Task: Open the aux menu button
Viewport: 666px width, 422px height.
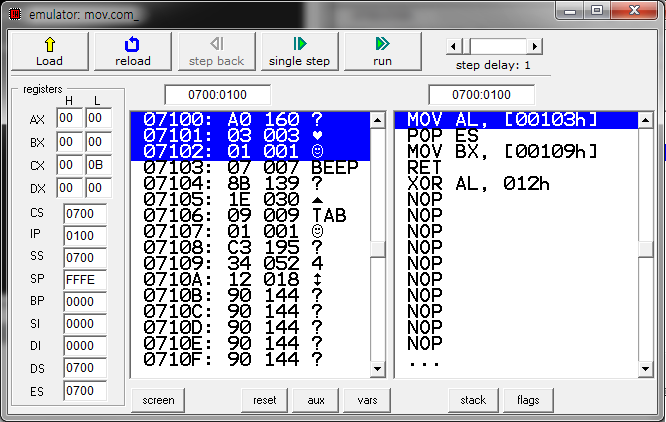Action: pyautogui.click(x=316, y=400)
